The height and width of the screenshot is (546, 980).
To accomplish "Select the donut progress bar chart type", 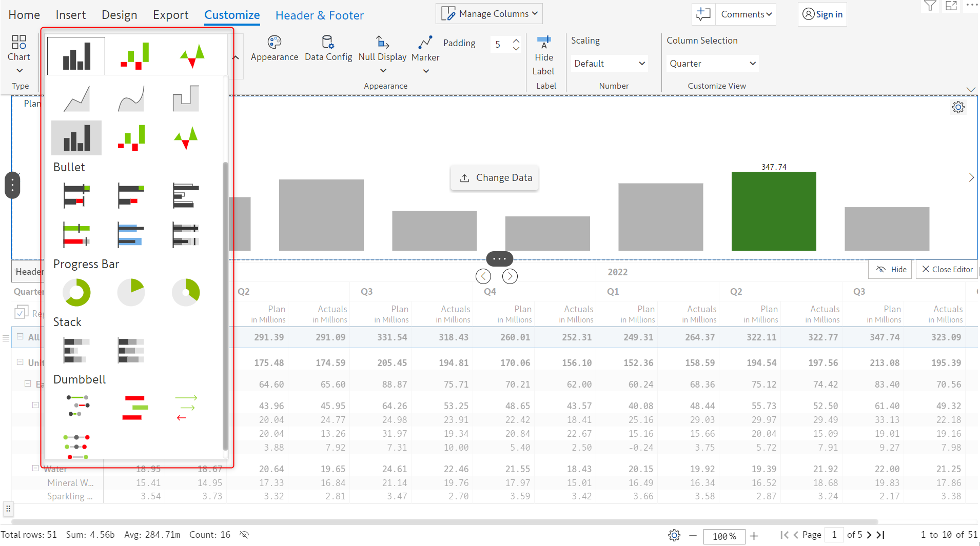I will coord(76,292).
